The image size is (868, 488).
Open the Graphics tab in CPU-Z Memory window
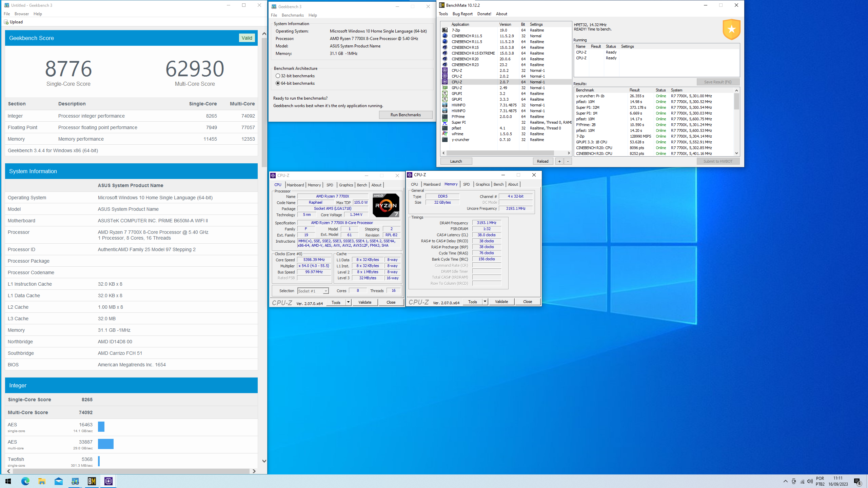pos(482,184)
